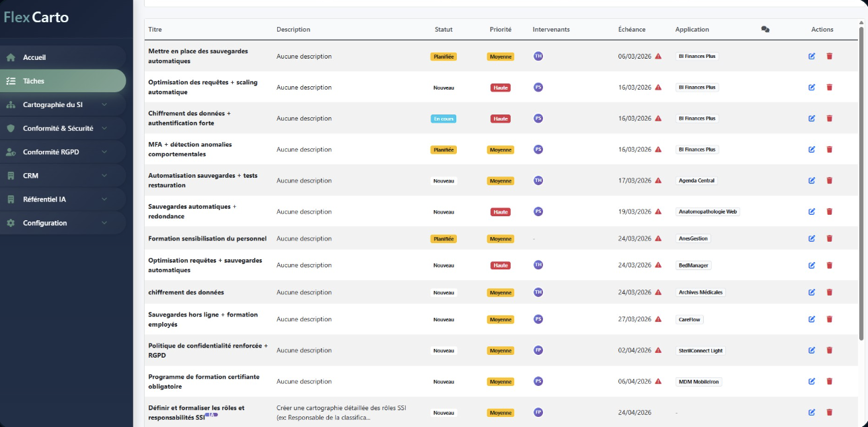Viewport: 868px width, 427px height.
Task: Click TH avatar on the Agenda Central row
Action: tap(538, 180)
